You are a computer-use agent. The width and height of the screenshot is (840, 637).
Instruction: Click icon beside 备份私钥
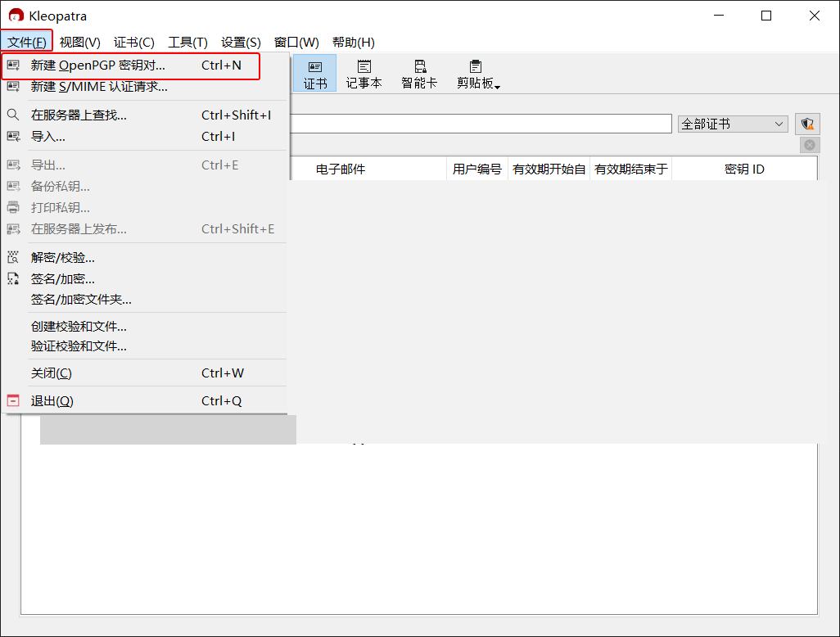pyautogui.click(x=13, y=186)
